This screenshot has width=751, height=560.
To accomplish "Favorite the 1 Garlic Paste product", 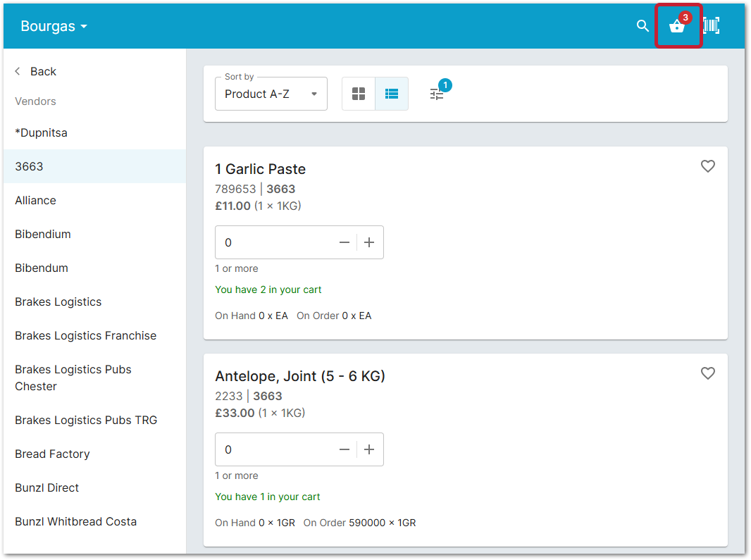I will (x=707, y=166).
